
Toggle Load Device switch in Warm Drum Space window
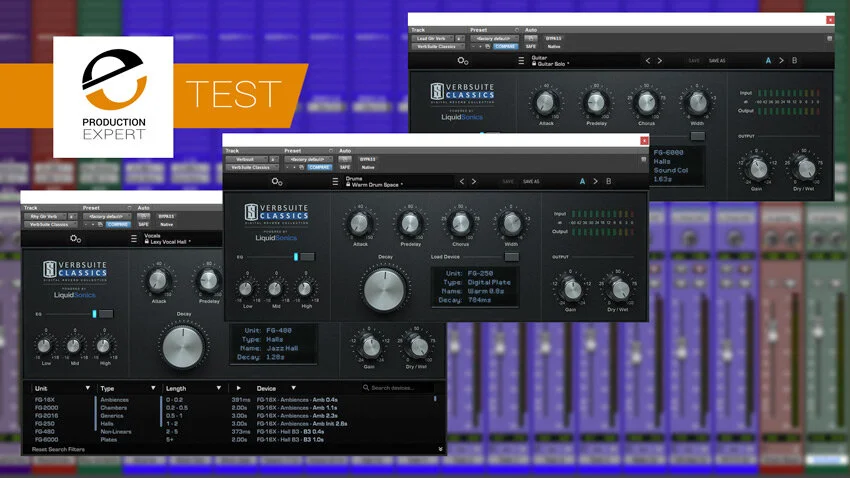pyautogui.click(x=511, y=257)
